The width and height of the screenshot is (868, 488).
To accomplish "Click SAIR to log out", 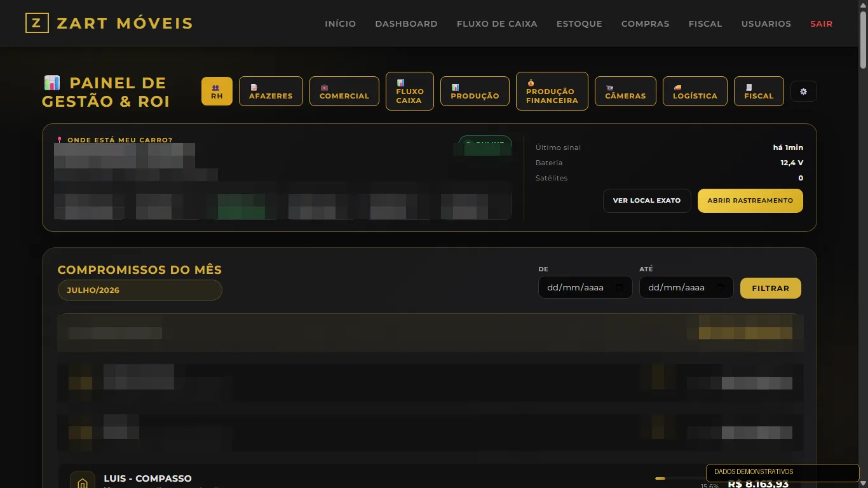I will pos(821,24).
